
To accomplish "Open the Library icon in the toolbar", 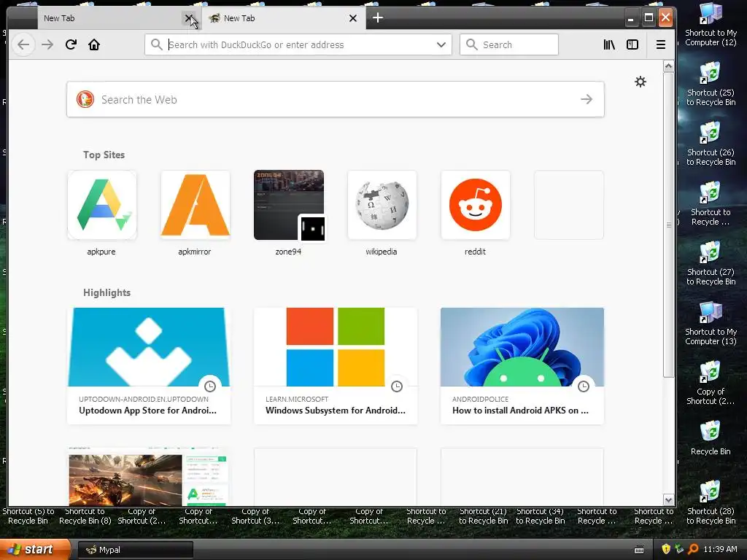I will [609, 44].
